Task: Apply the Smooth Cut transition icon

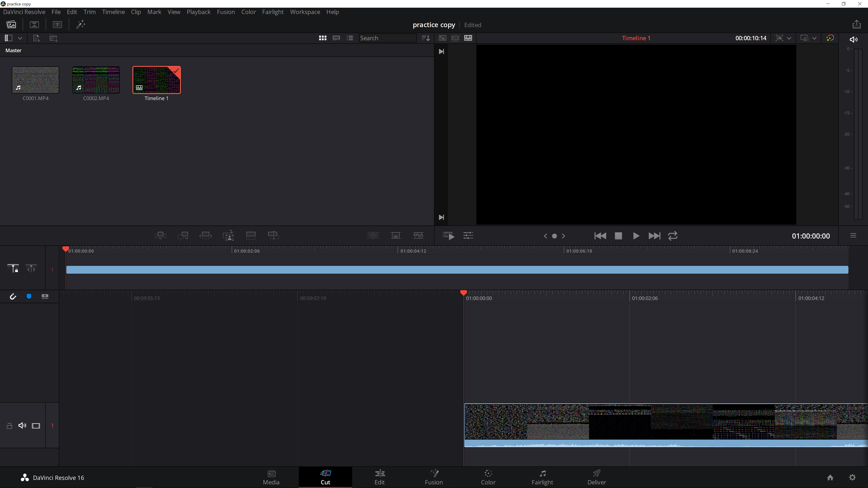Action: (418, 235)
